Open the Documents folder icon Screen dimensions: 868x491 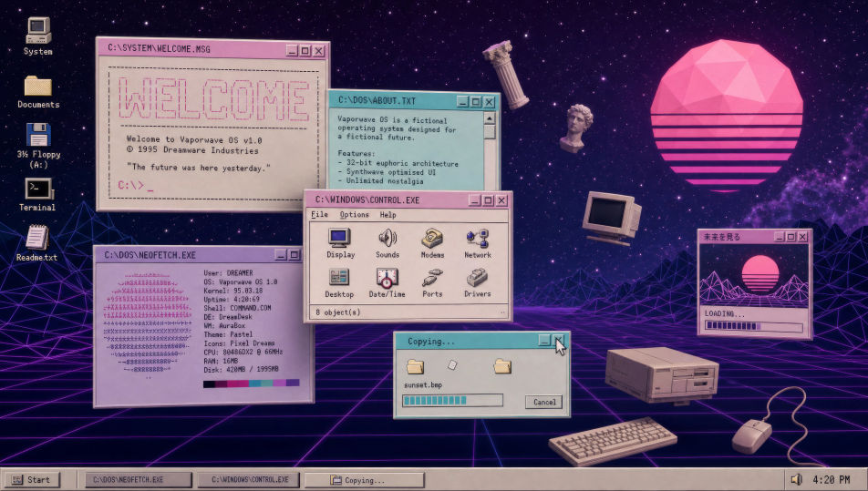click(38, 92)
